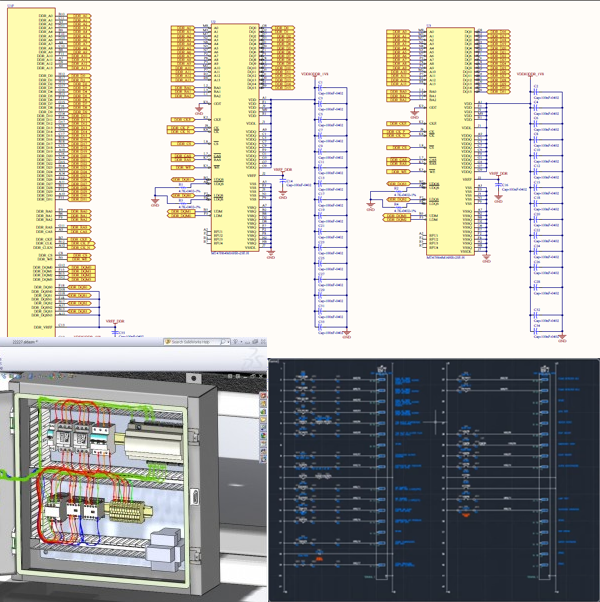Click the magnifier in SolidWorks Help search
The height and width of the screenshot is (602, 600).
[x=223, y=342]
